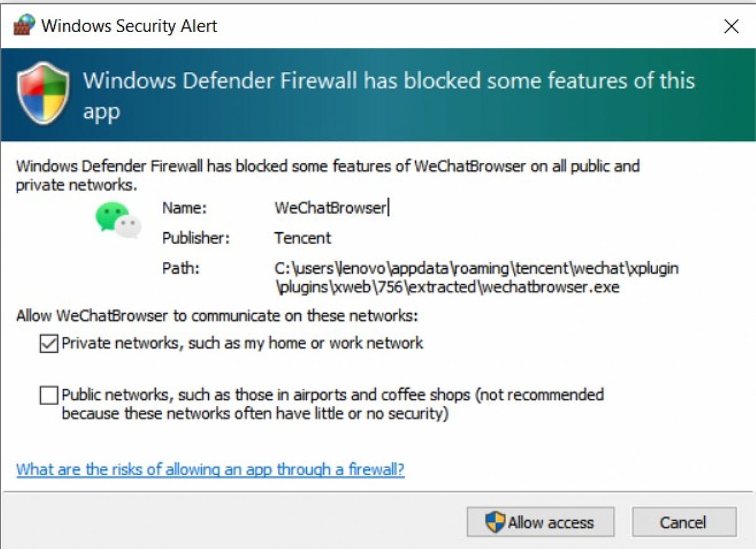
Task: Click the WeChatBrowser name text field
Action: point(330,208)
